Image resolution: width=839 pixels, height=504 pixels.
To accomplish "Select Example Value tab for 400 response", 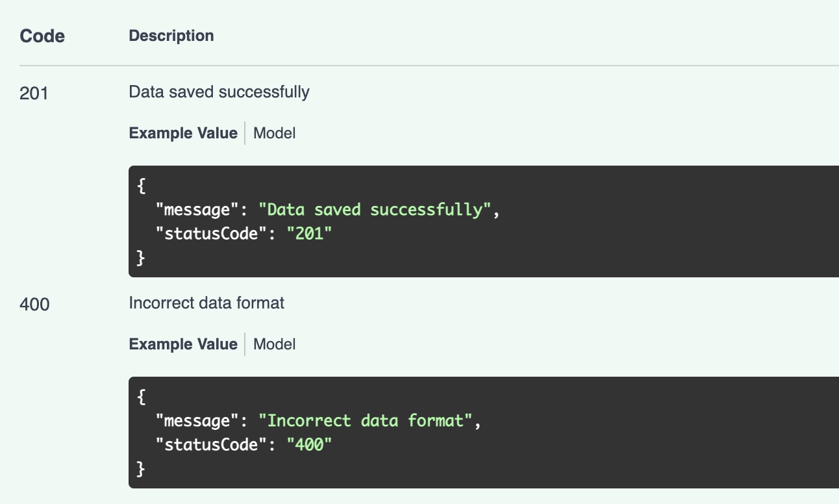I will pyautogui.click(x=183, y=344).
